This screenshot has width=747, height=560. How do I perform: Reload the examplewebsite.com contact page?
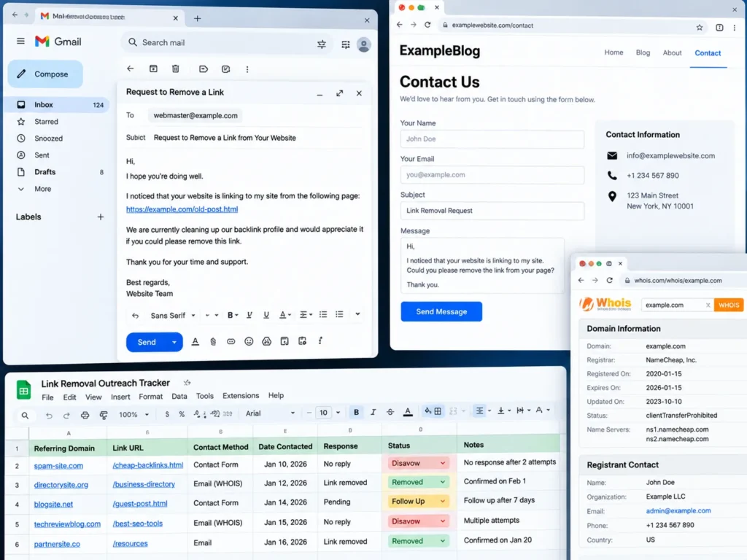coord(427,25)
